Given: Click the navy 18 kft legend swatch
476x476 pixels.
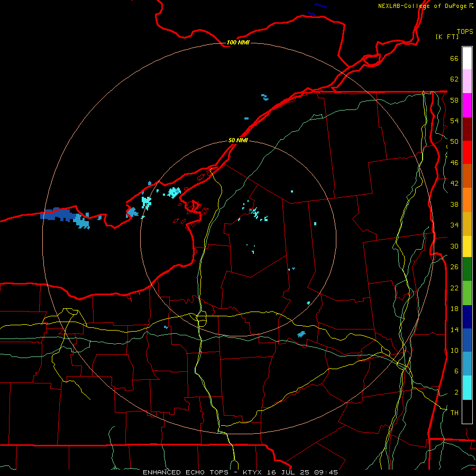Looking at the screenshot, I should click(x=467, y=317).
